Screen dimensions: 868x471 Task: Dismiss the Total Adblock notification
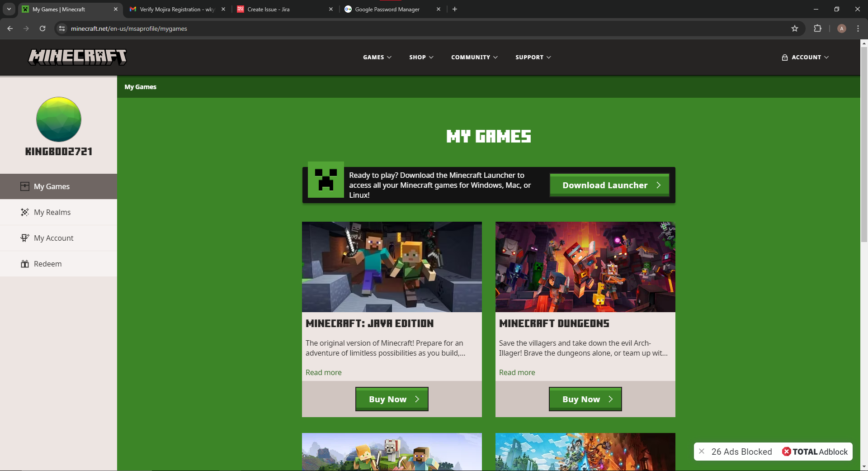pos(702,452)
